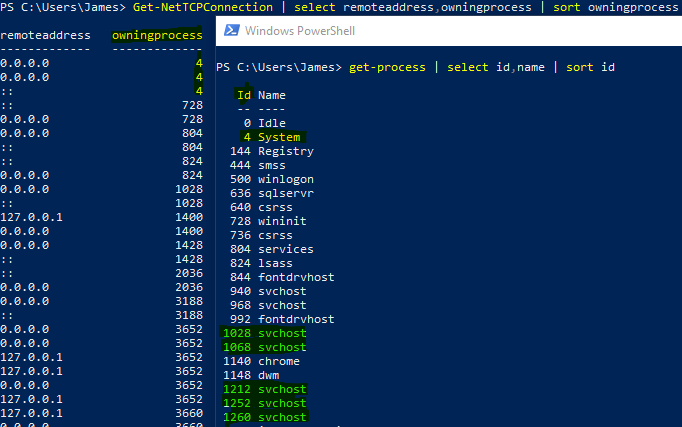
Task: Click the get-process command text
Action: [x=387, y=67]
